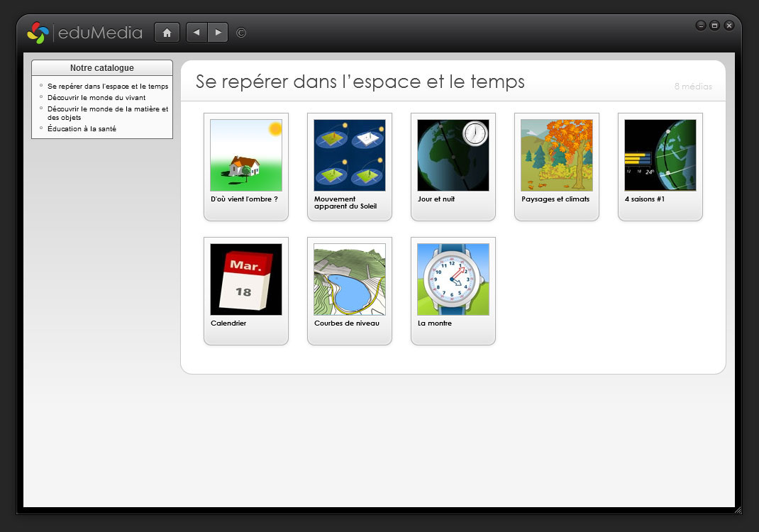Go forward with the right arrow button
This screenshot has width=759, height=532.
pos(218,33)
